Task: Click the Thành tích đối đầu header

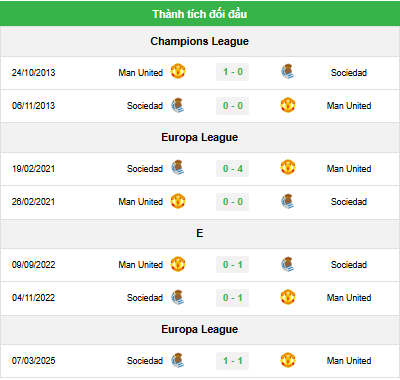Action: tap(200, 14)
